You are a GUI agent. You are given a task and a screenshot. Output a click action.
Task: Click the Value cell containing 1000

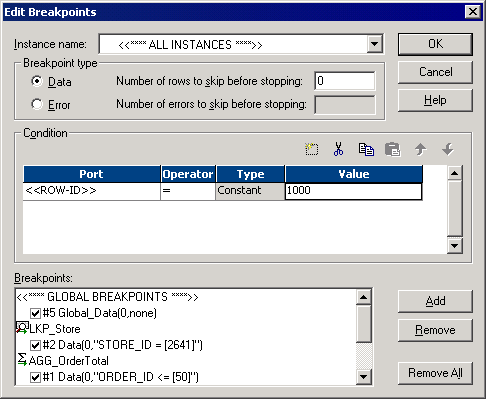353,191
